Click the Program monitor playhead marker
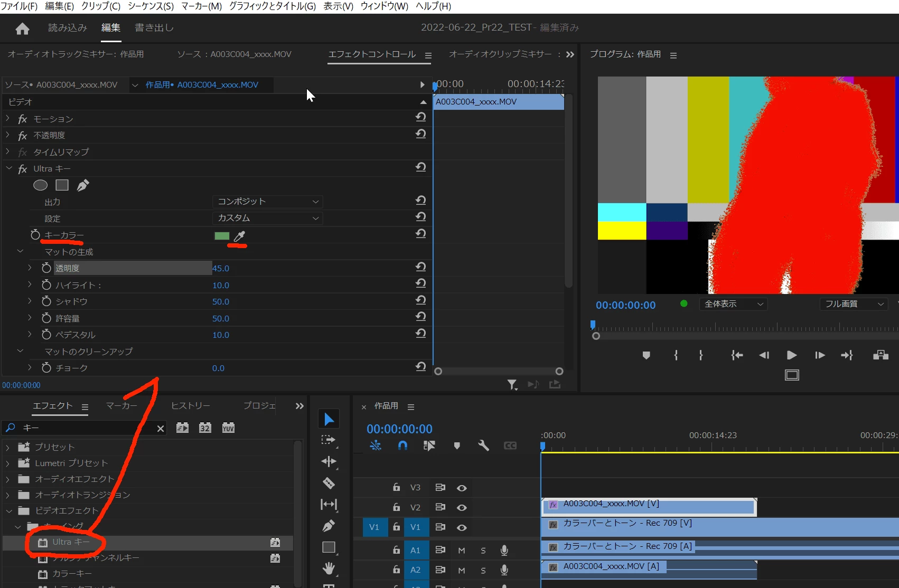The height and width of the screenshot is (588, 899). pos(593,324)
